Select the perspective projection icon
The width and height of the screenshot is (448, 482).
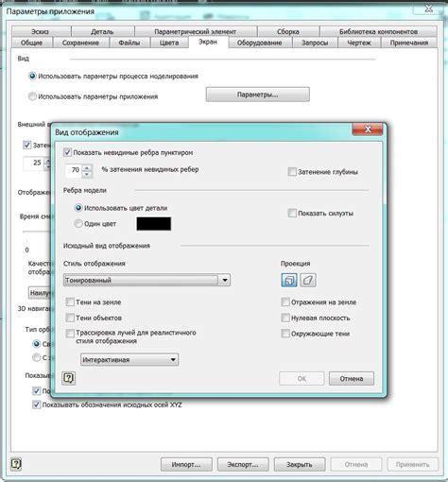point(308,280)
